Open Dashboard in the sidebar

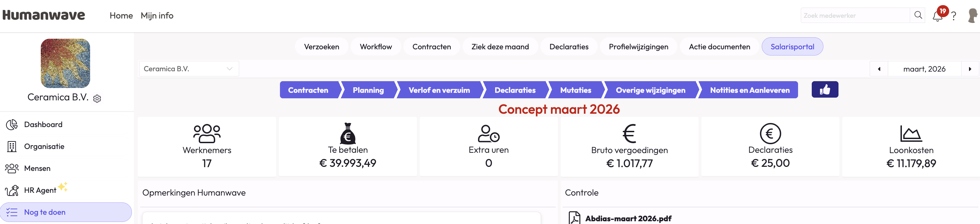(43, 124)
